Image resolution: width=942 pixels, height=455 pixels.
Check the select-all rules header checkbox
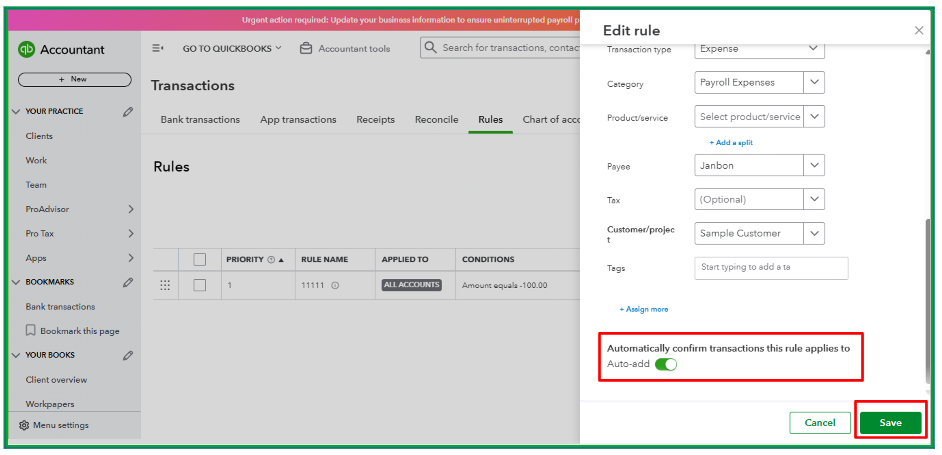(x=199, y=260)
